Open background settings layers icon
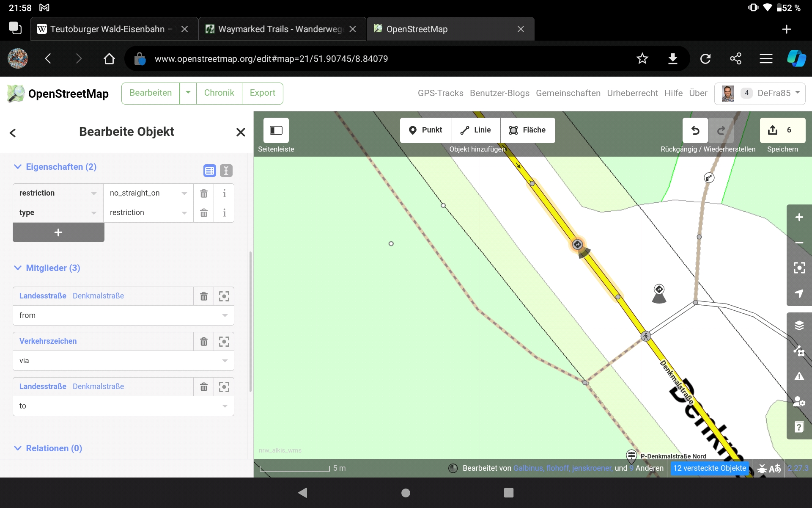812x508 pixels. click(x=799, y=326)
